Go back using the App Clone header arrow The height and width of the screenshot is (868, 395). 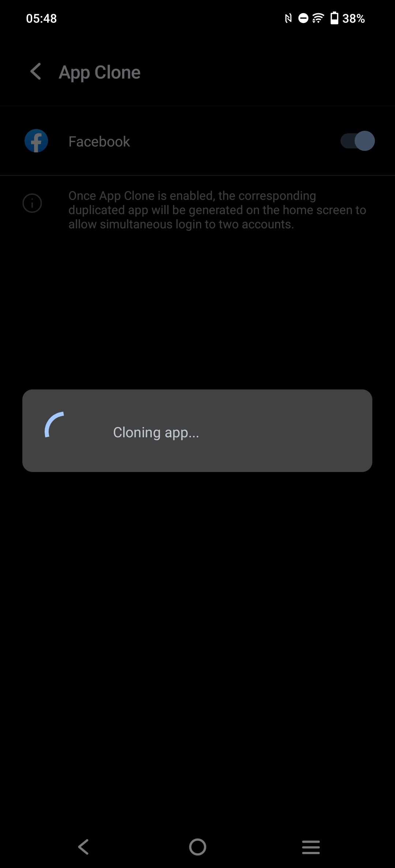pos(36,71)
